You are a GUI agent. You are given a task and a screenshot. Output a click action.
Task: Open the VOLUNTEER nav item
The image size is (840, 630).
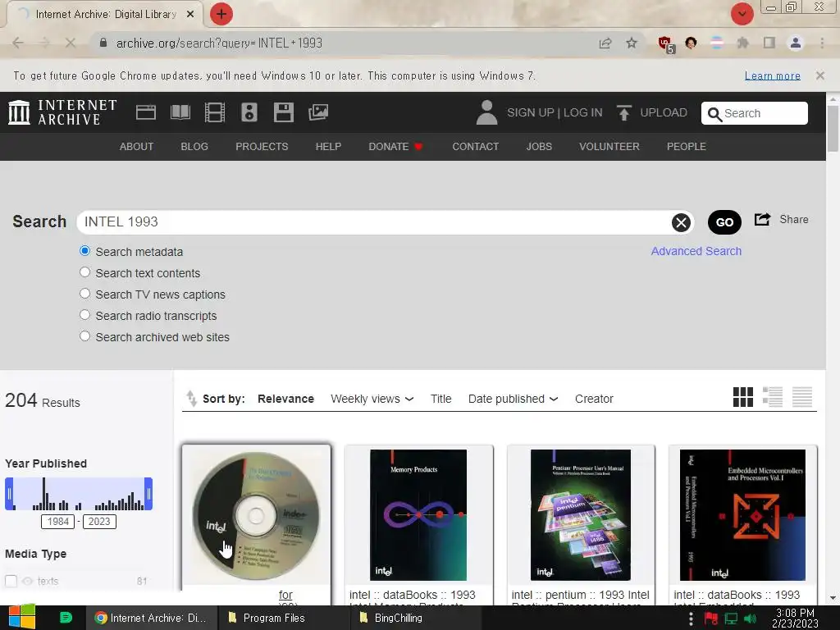(x=609, y=146)
